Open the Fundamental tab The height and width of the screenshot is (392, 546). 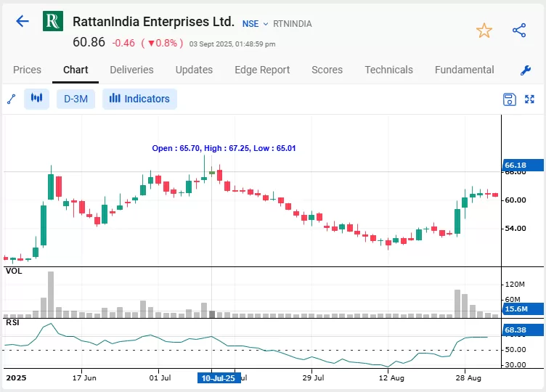(x=464, y=70)
